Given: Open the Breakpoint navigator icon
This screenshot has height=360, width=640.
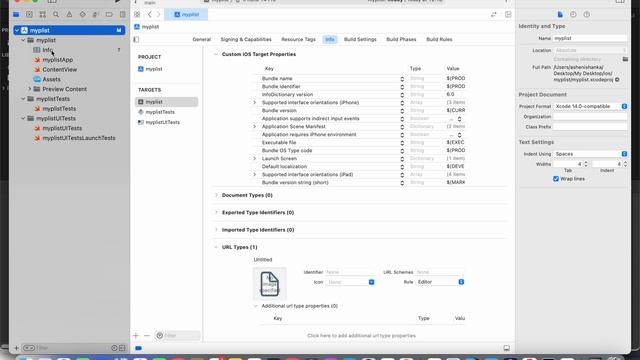Looking at the screenshot, I should [109, 15].
